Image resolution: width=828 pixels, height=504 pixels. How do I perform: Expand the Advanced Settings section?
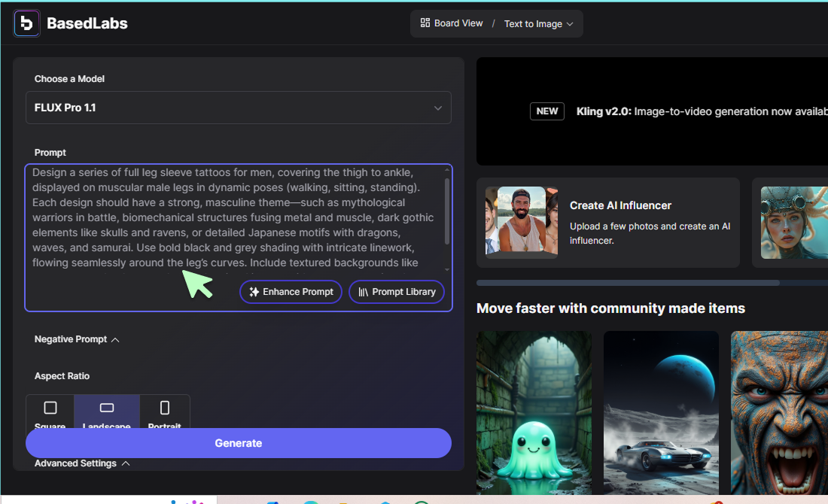pos(82,463)
